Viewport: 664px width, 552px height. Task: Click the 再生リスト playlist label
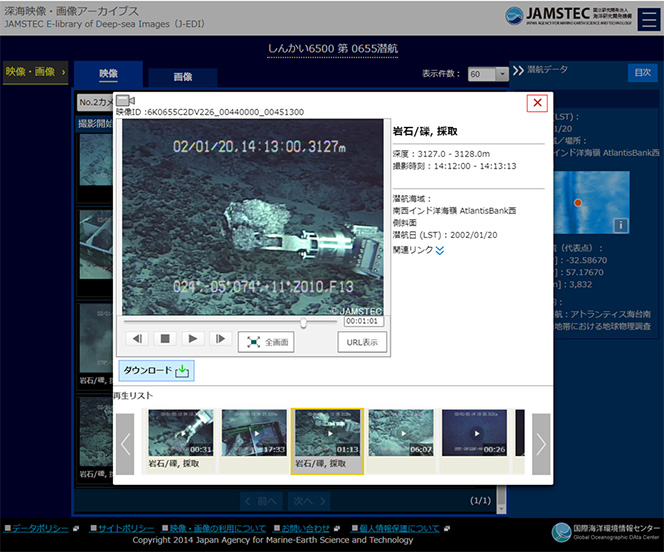(133, 396)
